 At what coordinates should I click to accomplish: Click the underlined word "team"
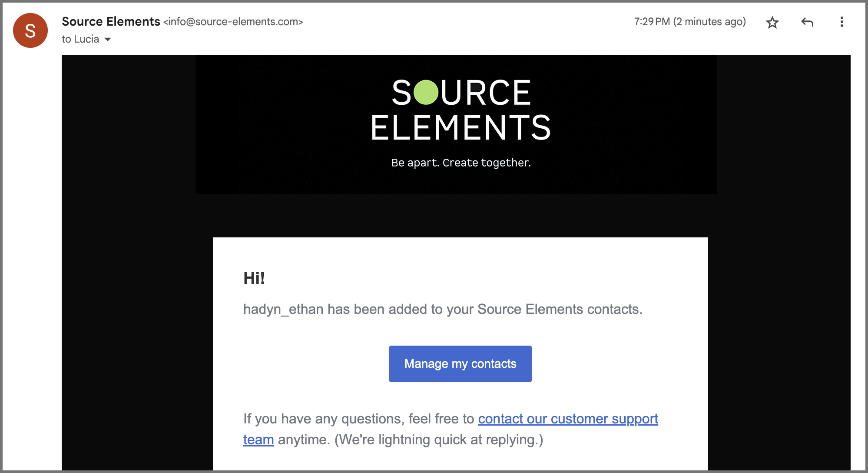pyautogui.click(x=258, y=440)
